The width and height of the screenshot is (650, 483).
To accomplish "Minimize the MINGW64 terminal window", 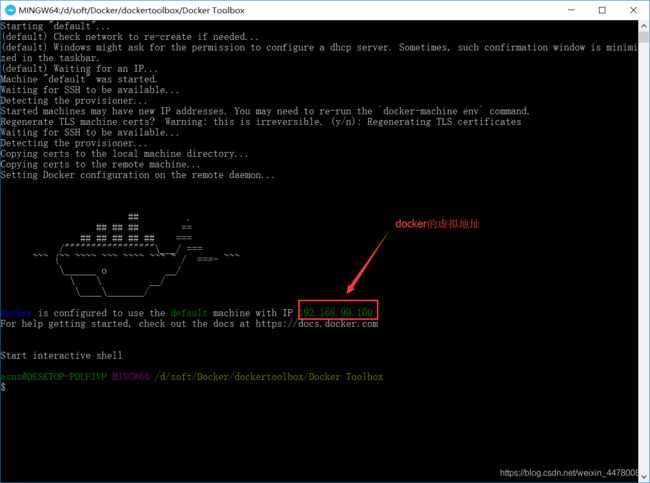I will [571, 10].
